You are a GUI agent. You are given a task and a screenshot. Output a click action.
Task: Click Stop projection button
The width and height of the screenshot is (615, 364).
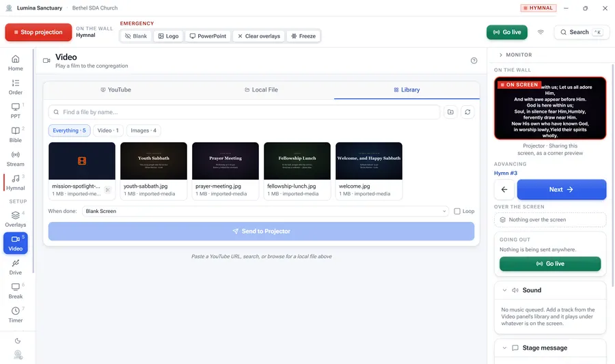[x=38, y=32]
